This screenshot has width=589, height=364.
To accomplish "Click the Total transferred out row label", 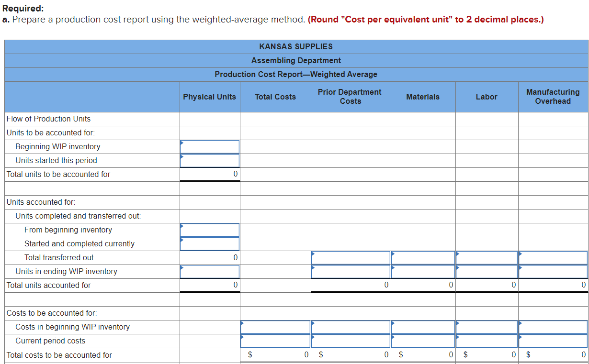I will (x=59, y=257).
